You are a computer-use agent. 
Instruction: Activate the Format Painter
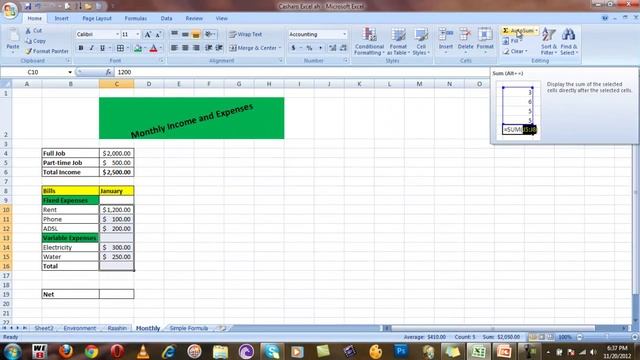tap(47, 51)
